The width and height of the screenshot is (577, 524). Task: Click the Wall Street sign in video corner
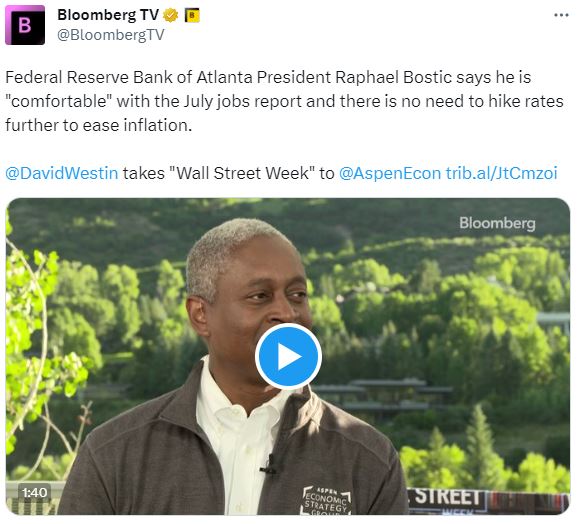(447, 499)
